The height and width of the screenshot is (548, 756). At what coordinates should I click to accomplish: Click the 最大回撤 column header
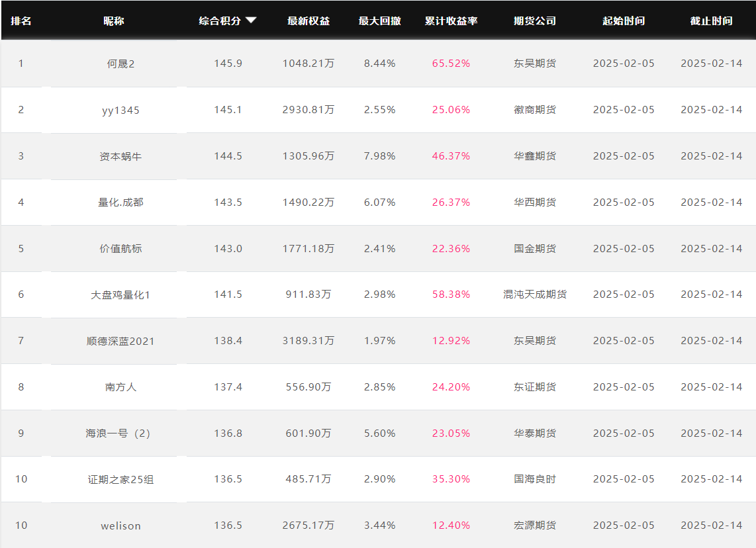[x=380, y=21]
